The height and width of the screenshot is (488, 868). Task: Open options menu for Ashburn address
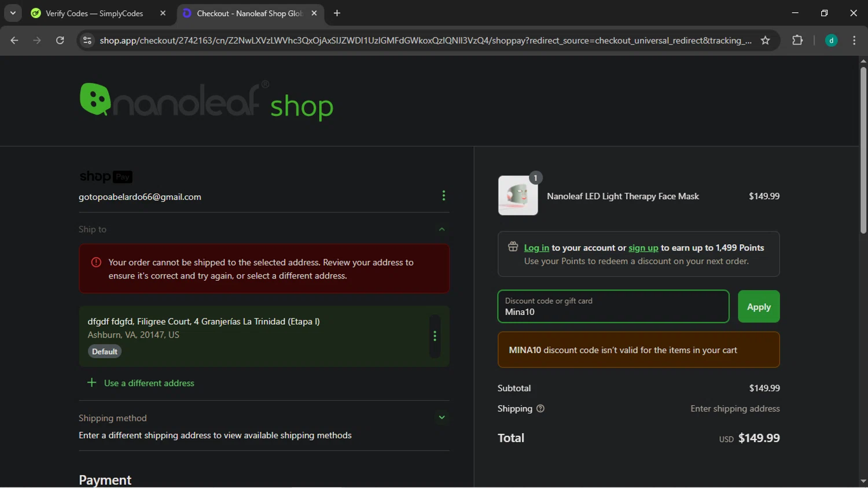point(435,336)
